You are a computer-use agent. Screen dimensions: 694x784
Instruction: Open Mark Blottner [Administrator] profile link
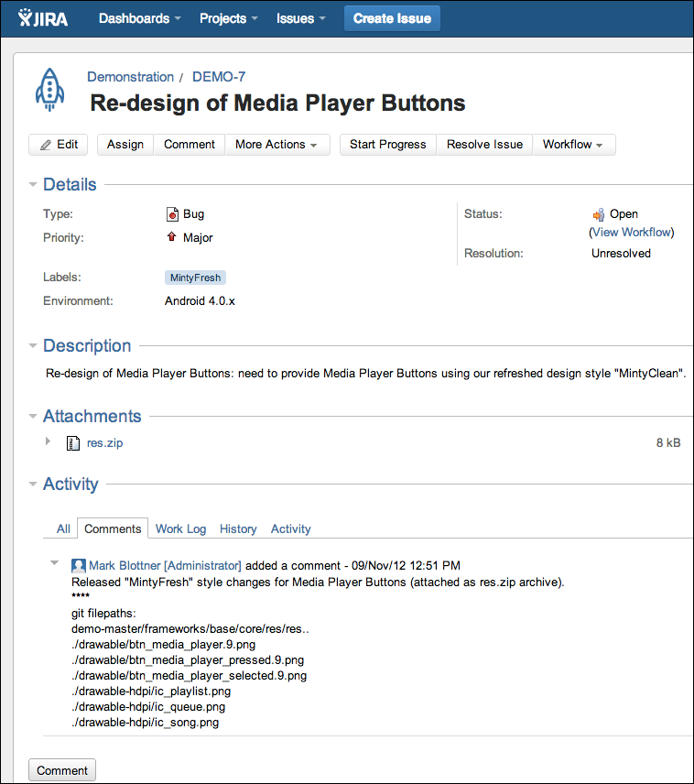click(165, 565)
